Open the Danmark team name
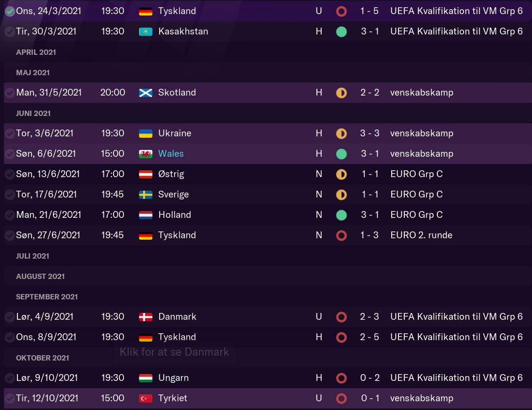 click(177, 317)
